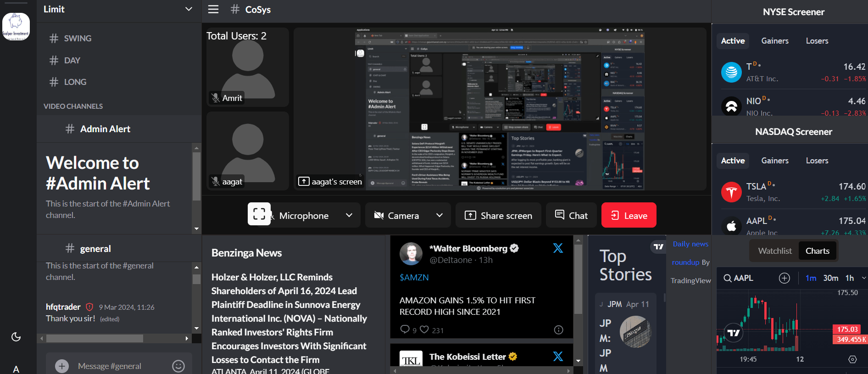The width and height of the screenshot is (868, 374).
Task: Open the dropdown arrow next to Camera
Action: pyautogui.click(x=440, y=215)
